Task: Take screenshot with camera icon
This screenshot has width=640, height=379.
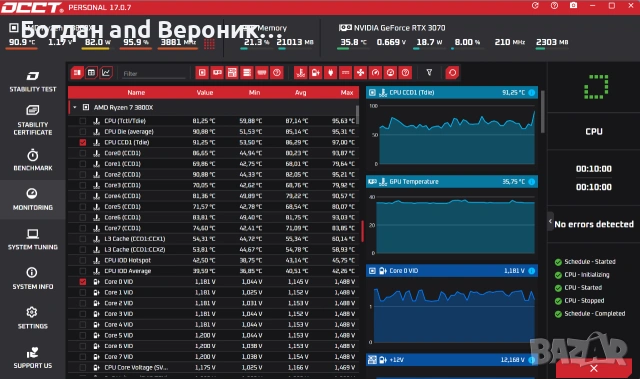Action: [x=573, y=6]
